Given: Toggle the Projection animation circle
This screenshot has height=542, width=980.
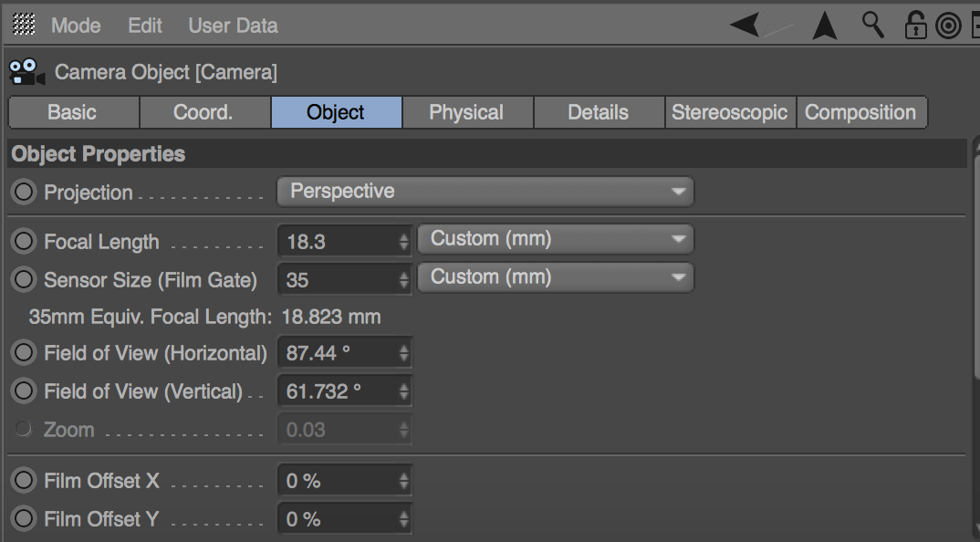Looking at the screenshot, I should [x=24, y=193].
